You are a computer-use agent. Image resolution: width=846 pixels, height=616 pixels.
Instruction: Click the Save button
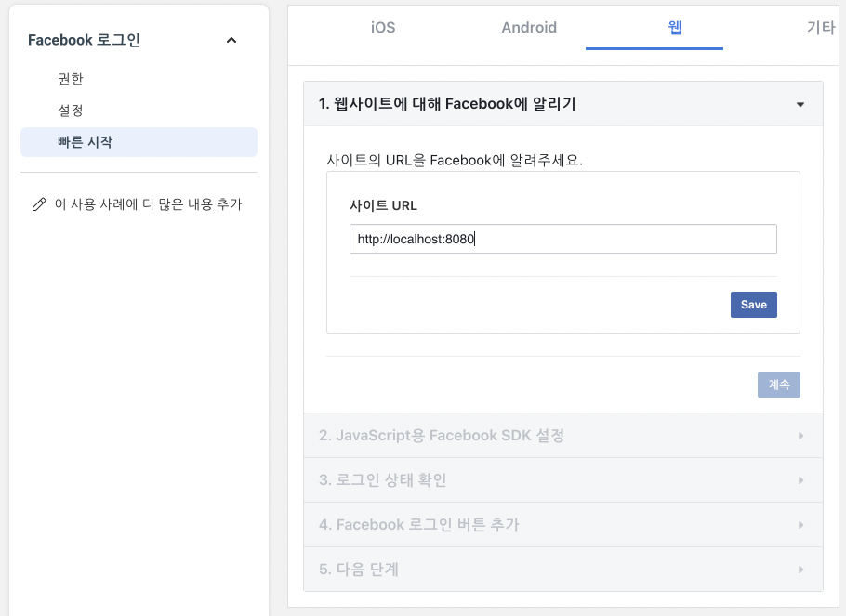pos(753,305)
